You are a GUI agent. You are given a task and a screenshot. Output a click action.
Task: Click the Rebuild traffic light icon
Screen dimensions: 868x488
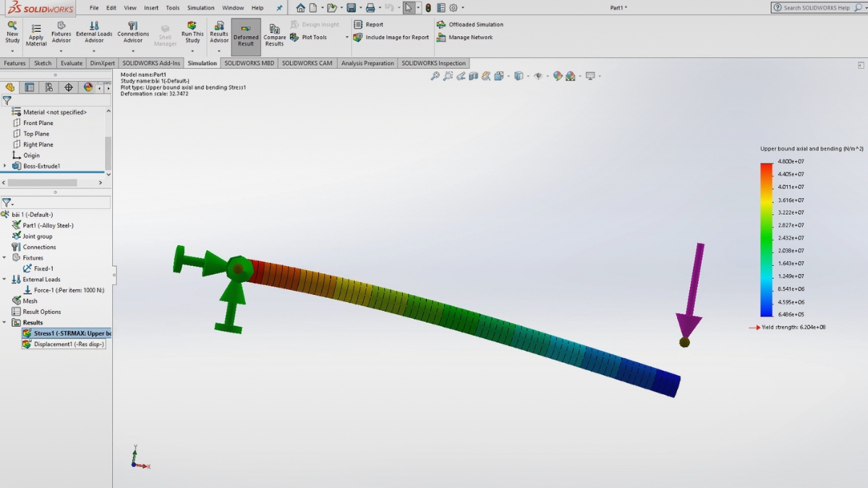428,8
